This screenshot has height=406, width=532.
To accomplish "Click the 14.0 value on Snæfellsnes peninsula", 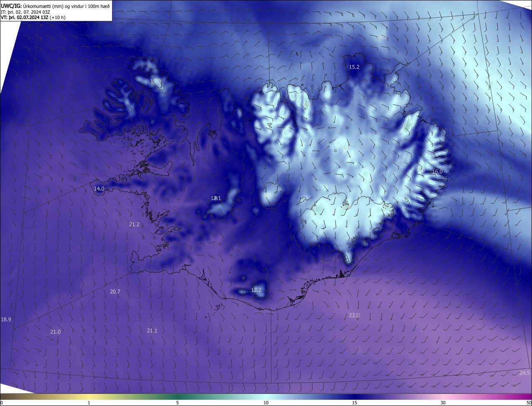I will [99, 188].
